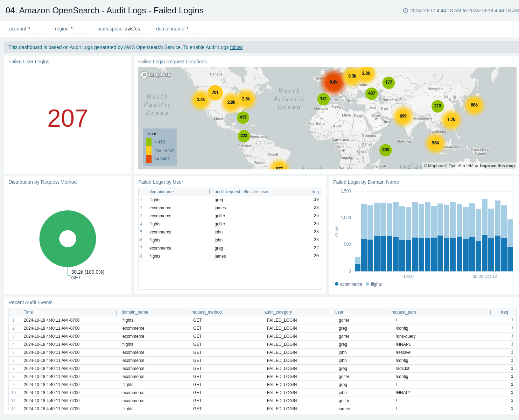The image size is (519, 420).
Task: Click the Mapbox attribution link
Action: pyautogui.click(x=434, y=166)
